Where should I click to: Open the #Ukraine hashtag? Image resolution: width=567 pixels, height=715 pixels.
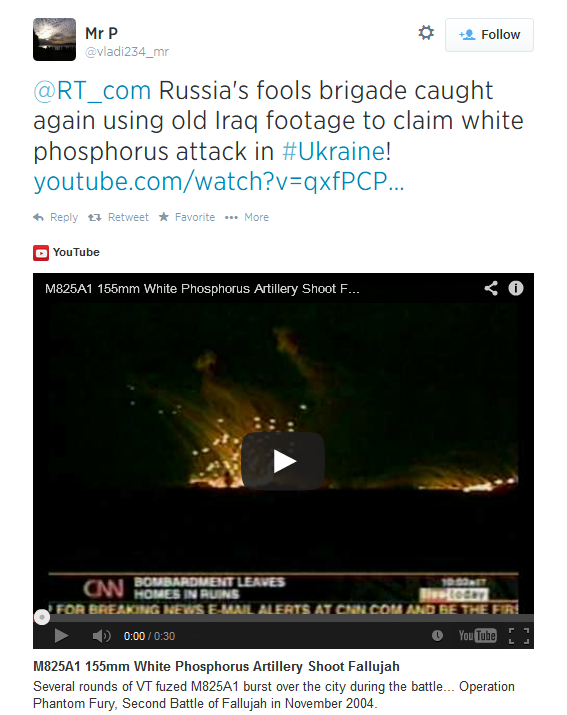tap(334, 151)
